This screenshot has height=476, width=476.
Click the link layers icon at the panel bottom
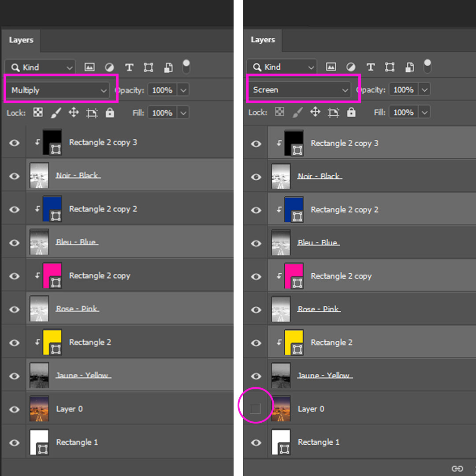457,469
